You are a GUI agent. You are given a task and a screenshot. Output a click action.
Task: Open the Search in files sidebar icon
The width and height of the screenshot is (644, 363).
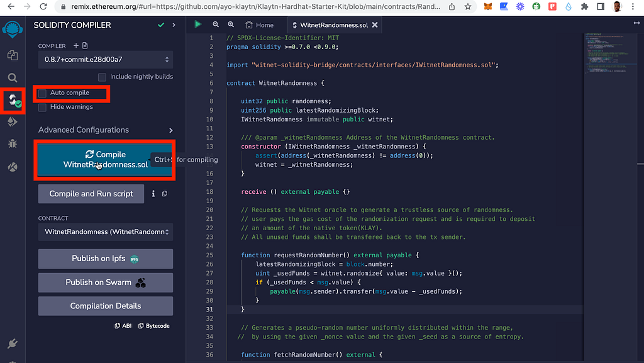13,77
